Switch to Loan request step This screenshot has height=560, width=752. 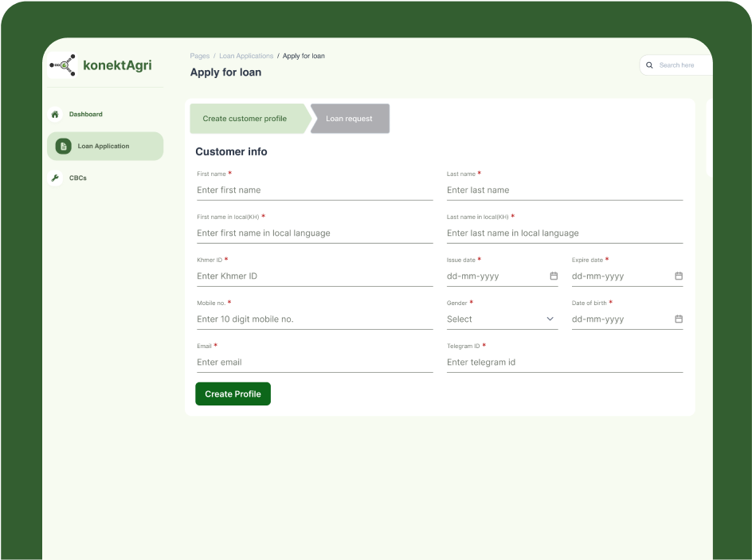(350, 119)
